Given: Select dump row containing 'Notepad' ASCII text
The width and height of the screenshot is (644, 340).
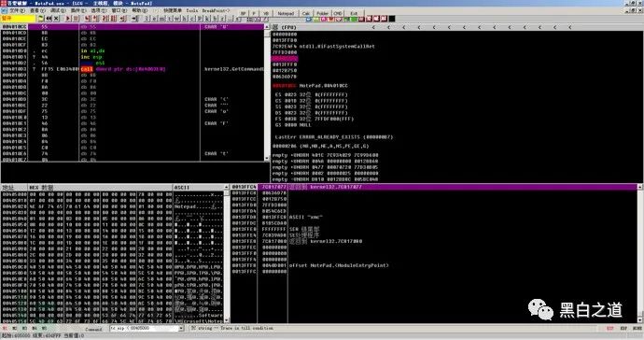Looking at the screenshot, I should point(112,206).
